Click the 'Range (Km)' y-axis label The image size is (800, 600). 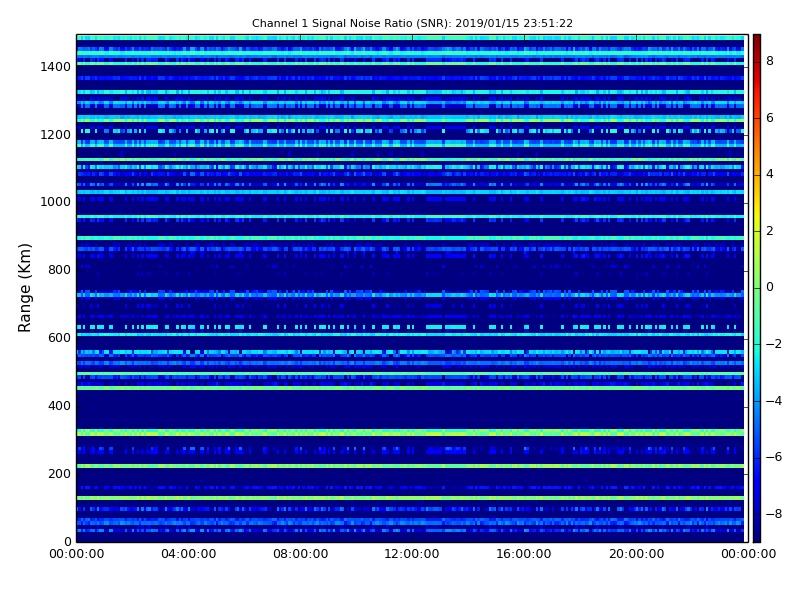pyautogui.click(x=24, y=288)
